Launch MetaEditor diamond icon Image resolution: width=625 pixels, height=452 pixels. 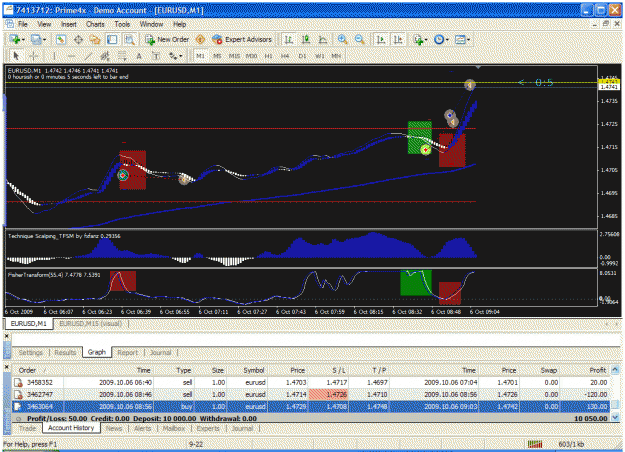[200, 39]
